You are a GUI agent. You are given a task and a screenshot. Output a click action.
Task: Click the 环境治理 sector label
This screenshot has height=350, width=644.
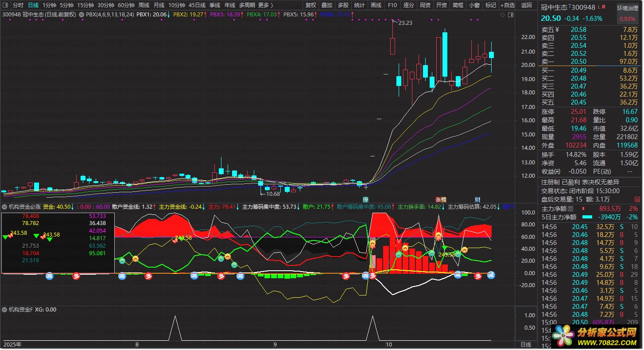point(627,8)
